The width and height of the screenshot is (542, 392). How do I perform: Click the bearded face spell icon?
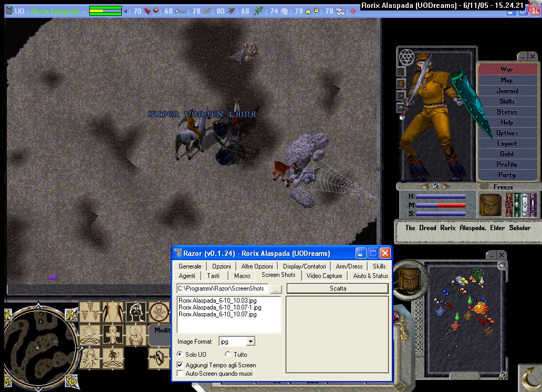(136, 312)
